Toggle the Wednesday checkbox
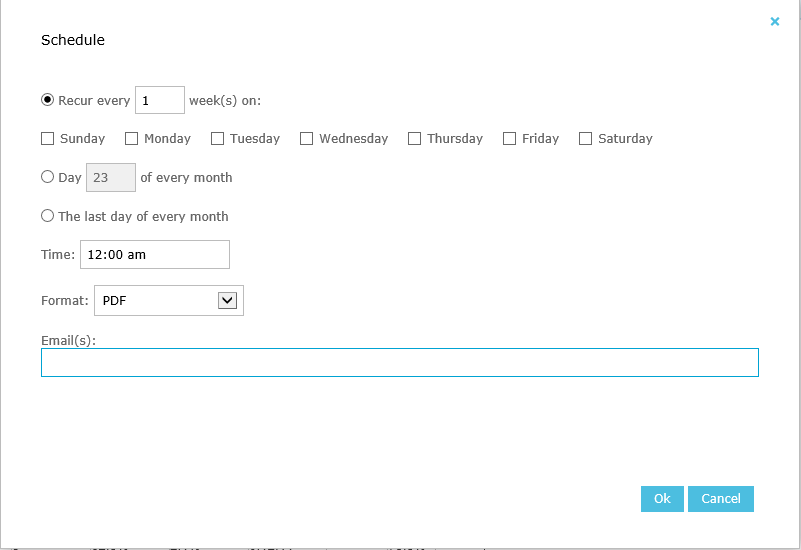Viewport: 801px width, 550px height. [x=307, y=139]
